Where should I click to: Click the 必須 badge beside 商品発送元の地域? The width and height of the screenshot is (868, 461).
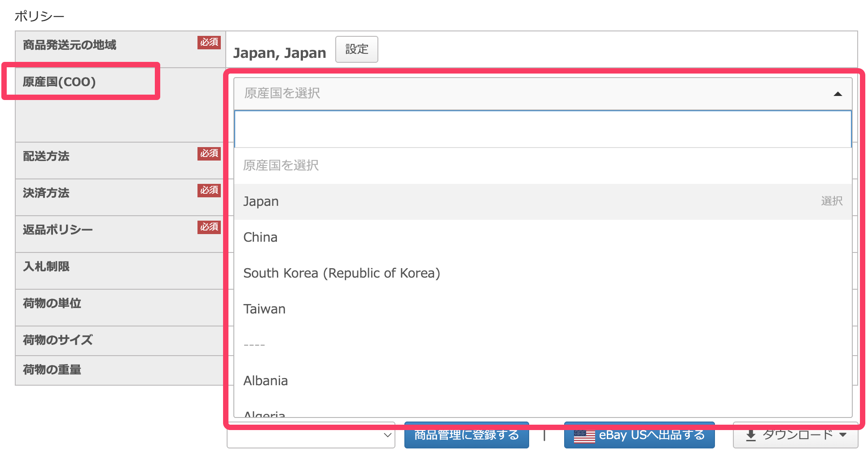tap(209, 43)
